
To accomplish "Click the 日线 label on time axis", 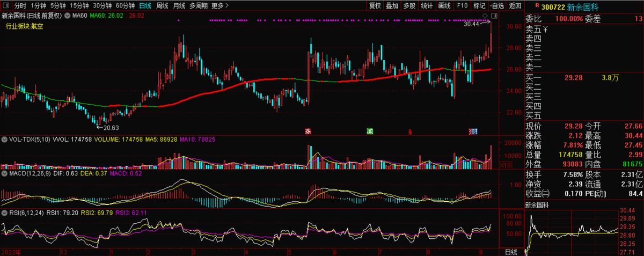I will [511, 252].
